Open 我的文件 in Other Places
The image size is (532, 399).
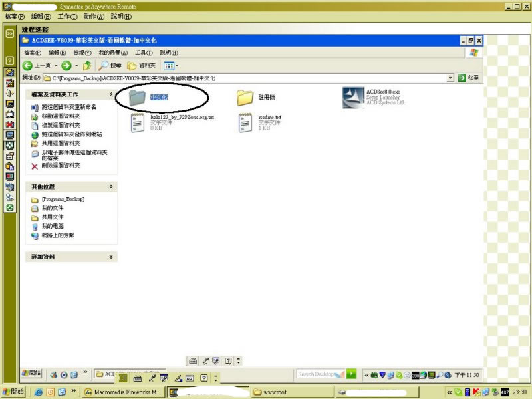pos(53,208)
